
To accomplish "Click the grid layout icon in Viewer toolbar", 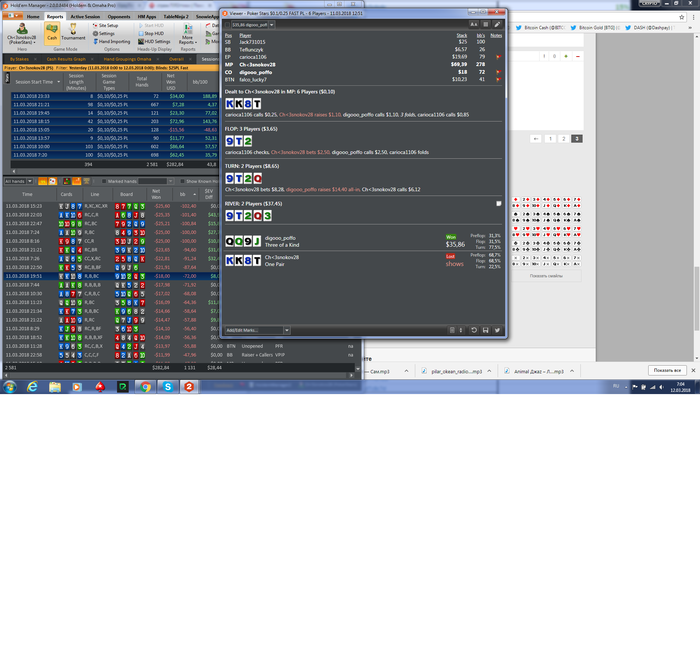I will [485, 25].
